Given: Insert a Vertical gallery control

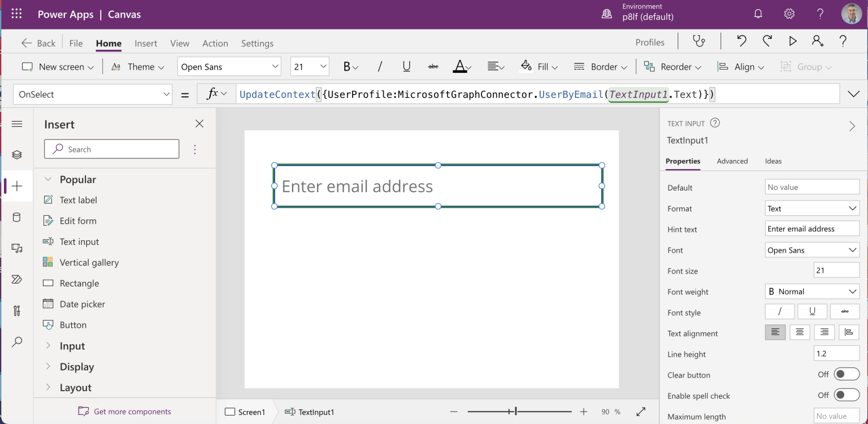Looking at the screenshot, I should point(89,262).
